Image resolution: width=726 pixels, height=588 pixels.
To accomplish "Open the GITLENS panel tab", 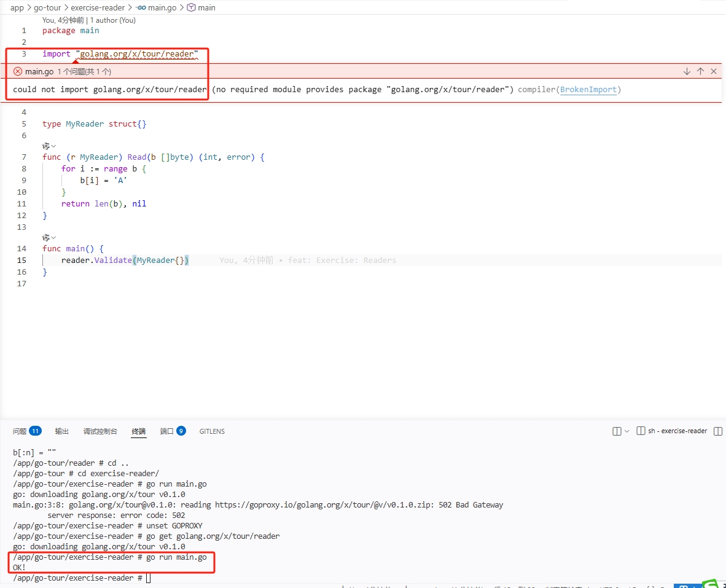I will [x=212, y=431].
